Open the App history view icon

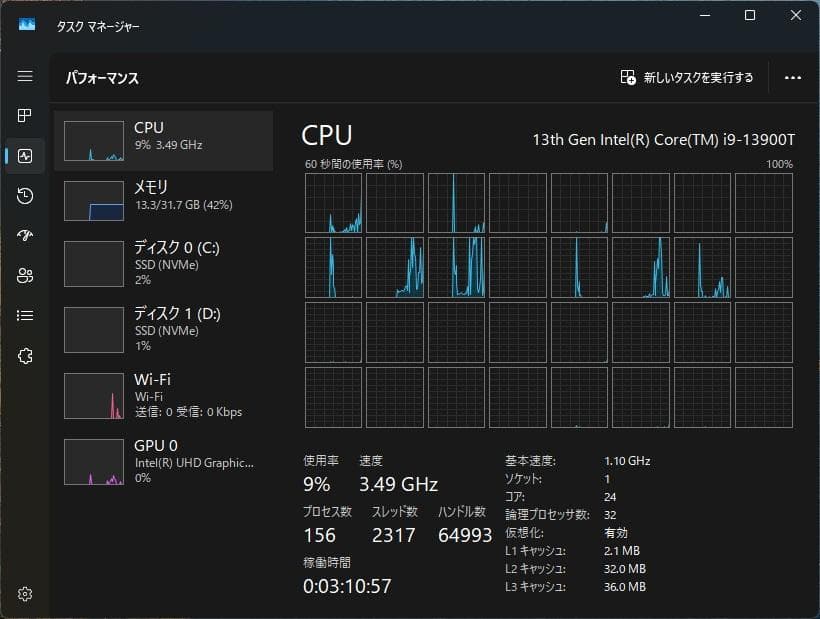[25, 195]
